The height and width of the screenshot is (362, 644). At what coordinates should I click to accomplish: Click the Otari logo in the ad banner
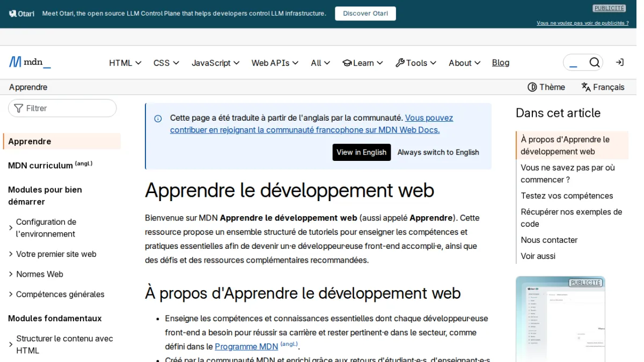[21, 13]
